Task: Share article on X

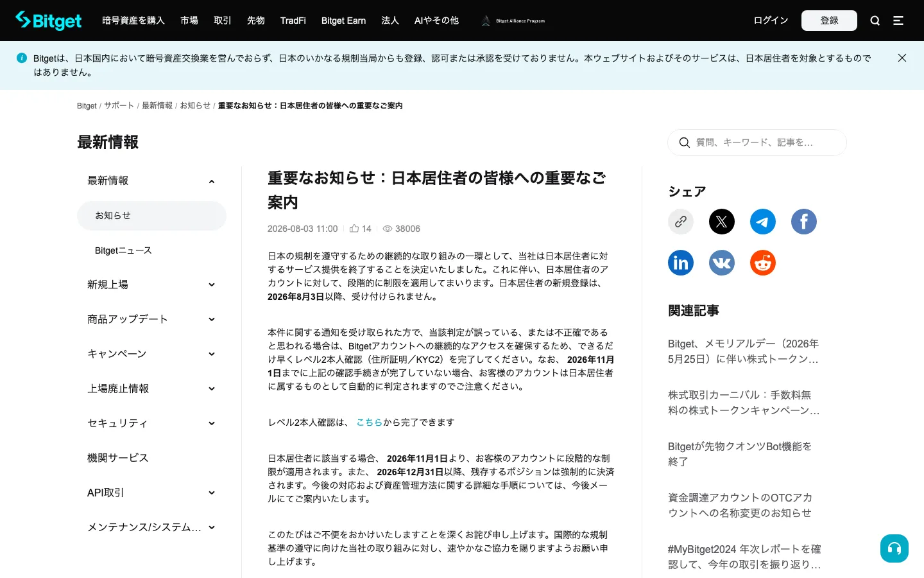Action: (722, 222)
